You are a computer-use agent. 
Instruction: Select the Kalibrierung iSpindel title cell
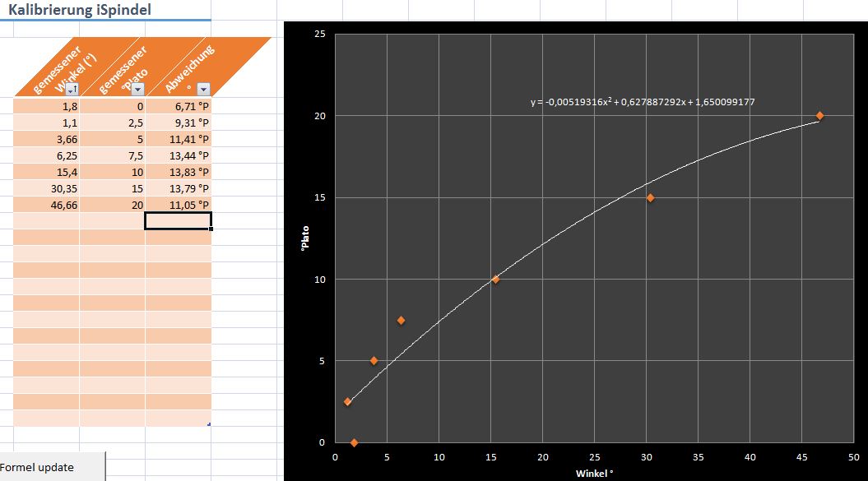(80, 10)
